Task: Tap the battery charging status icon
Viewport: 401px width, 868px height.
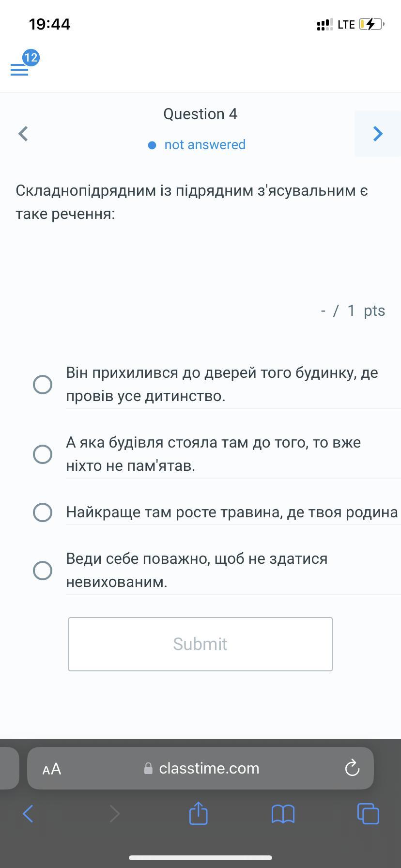Action: point(371,24)
